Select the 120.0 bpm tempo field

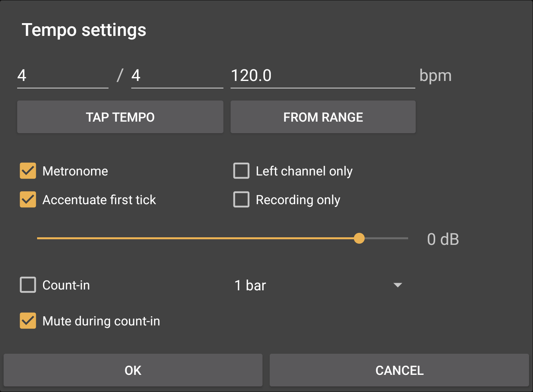point(322,76)
